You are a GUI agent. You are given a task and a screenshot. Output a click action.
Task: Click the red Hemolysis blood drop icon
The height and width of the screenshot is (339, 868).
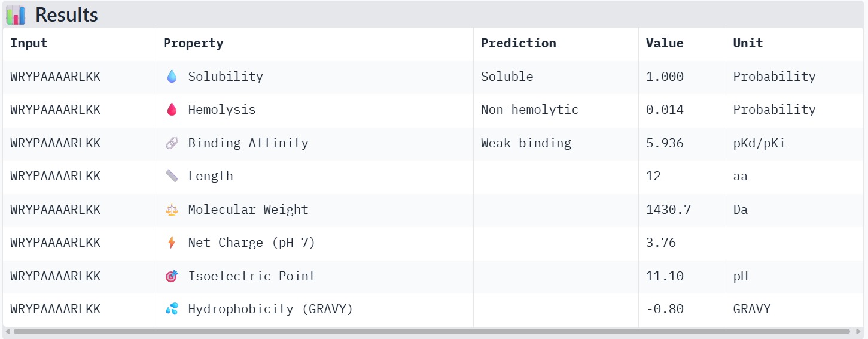point(172,110)
